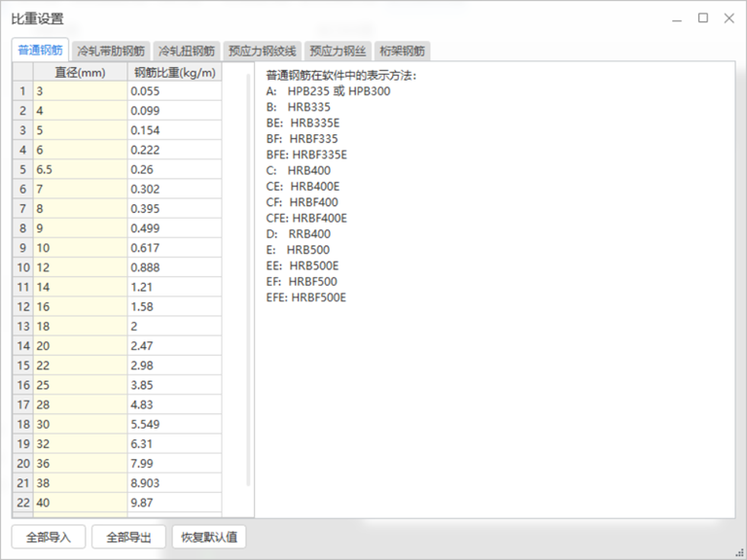The height and width of the screenshot is (560, 747).
Task: Select the 预应力钢绞线 tab
Action: click(262, 51)
